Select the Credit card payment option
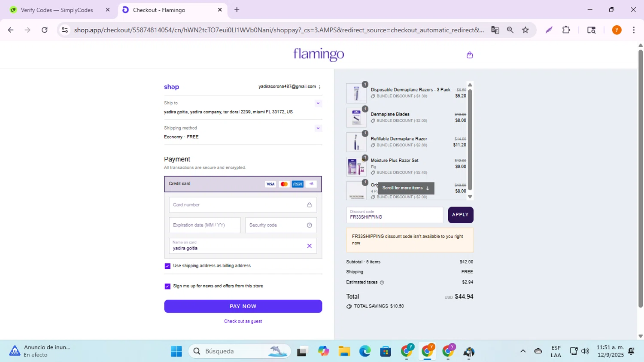644x362 pixels. (243, 184)
